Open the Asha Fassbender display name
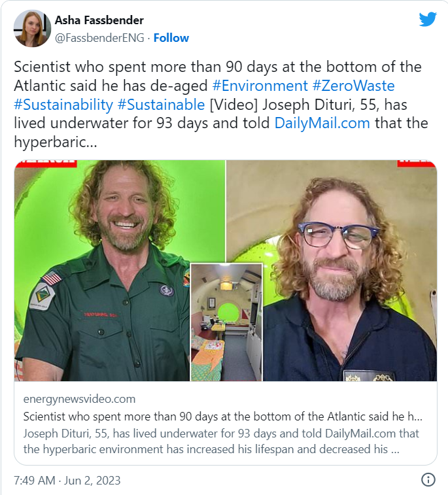Viewport: 448px width, 495px height. click(x=99, y=20)
